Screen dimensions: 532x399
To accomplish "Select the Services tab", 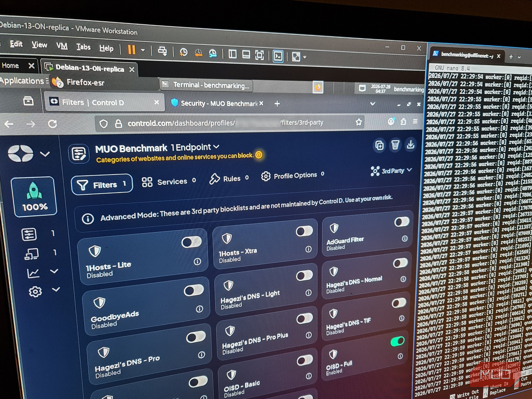I will (169, 182).
